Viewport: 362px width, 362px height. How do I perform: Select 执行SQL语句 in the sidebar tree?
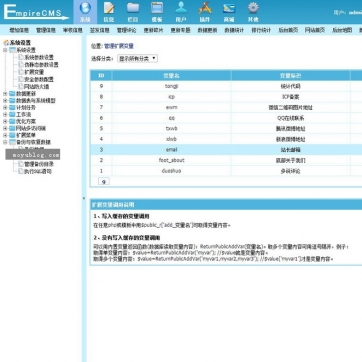[38, 171]
